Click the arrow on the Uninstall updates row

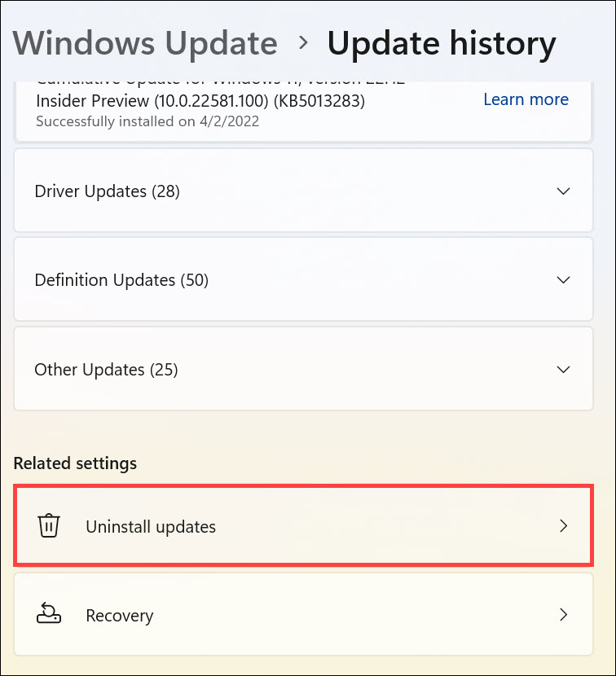point(562,526)
